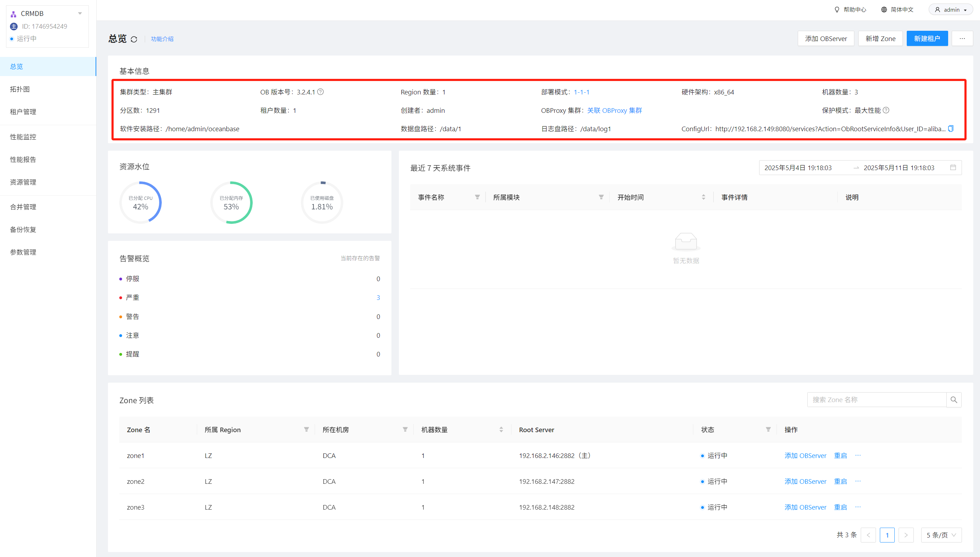Screen dimensions: 980x557
Task: Open filter on 状态 column
Action: [768, 429]
